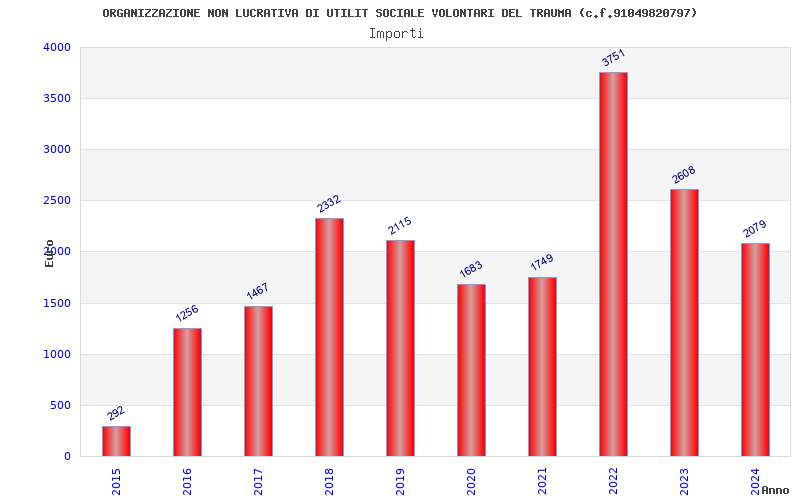This screenshot has height=500, width=800.
Task: Click the x-axis year label 2024
Action: (755, 482)
